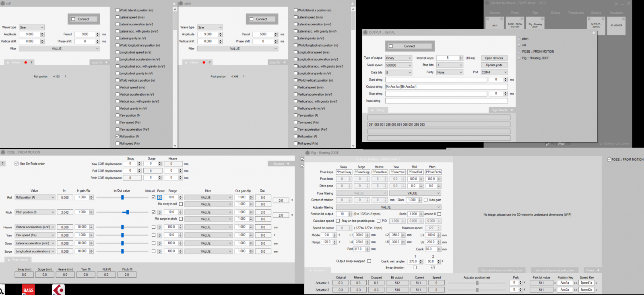Click the Update ports button
This screenshot has height=295, width=644.
point(494,65)
